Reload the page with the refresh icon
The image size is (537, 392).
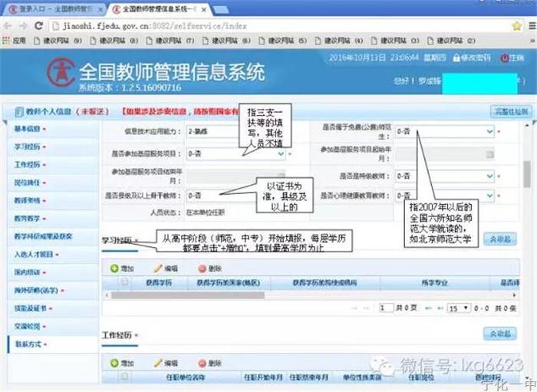point(38,25)
